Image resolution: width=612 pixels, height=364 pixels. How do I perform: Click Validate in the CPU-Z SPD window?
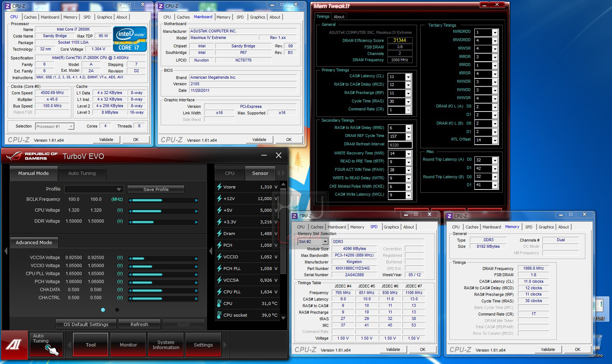coord(393,349)
